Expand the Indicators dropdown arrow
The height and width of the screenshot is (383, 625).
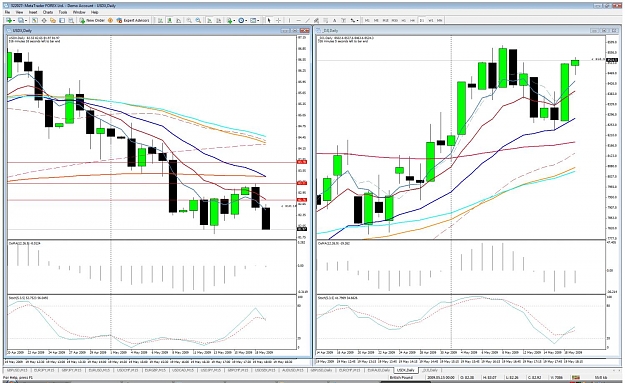[x=235, y=20]
